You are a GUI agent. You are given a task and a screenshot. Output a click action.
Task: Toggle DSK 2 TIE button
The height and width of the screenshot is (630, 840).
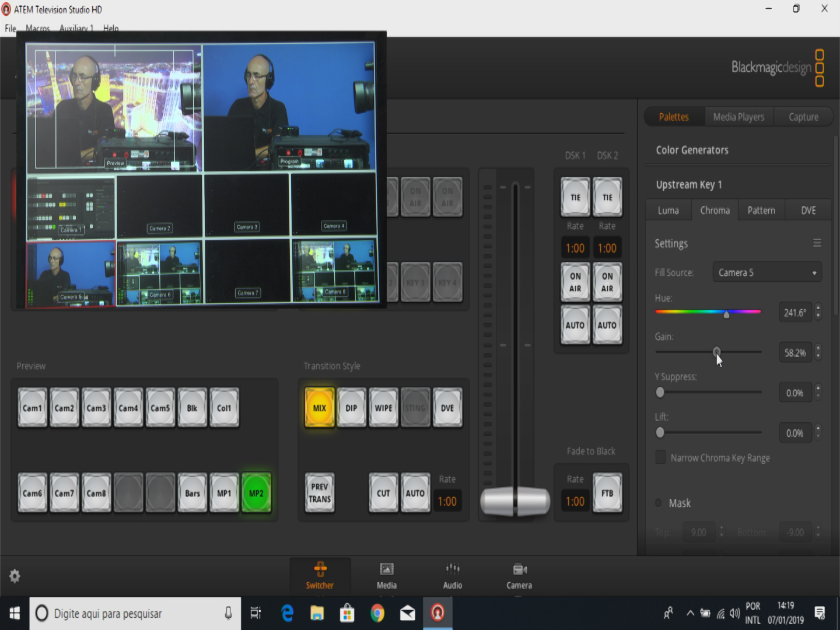pyautogui.click(x=607, y=197)
